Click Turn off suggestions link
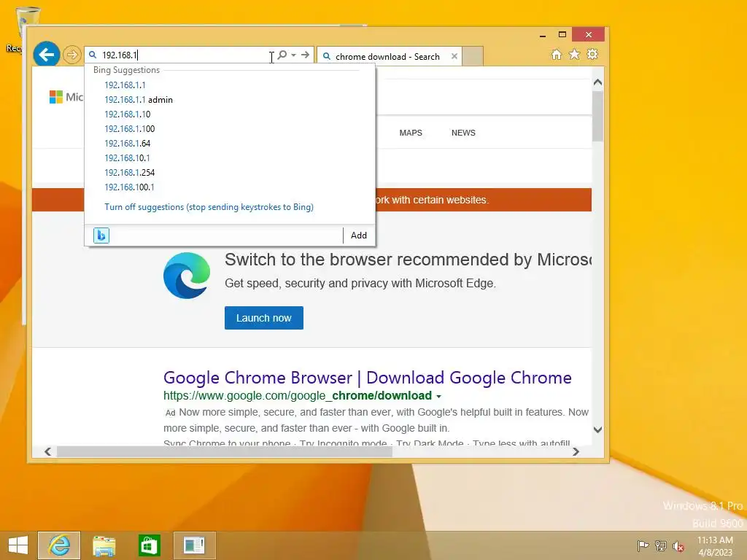The width and height of the screenshot is (747, 560). pyautogui.click(x=209, y=207)
